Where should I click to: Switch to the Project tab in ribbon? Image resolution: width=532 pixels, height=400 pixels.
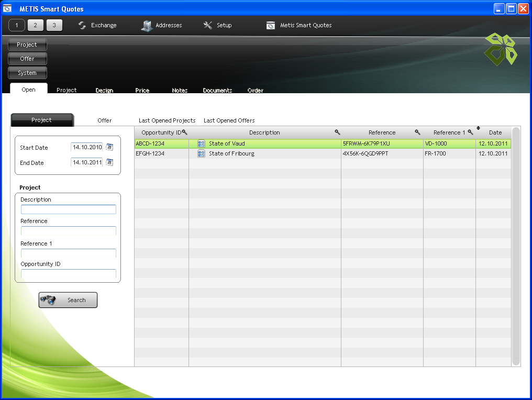coord(66,90)
